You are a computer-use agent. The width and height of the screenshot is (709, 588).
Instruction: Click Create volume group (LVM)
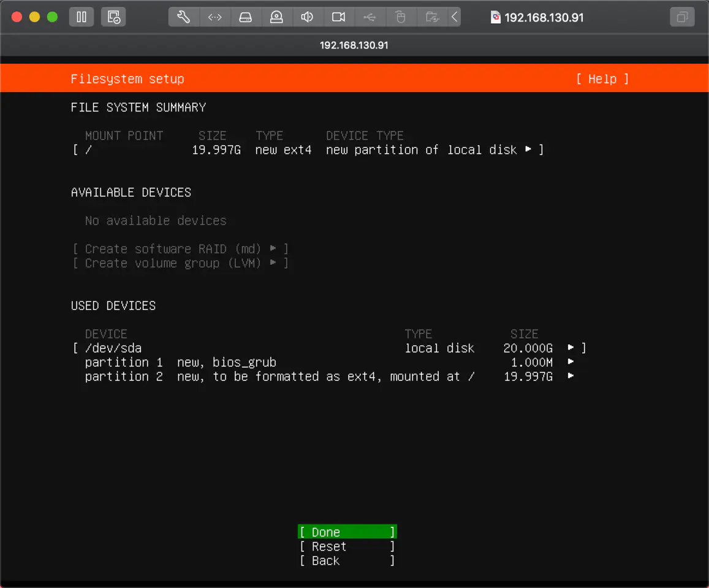click(x=180, y=263)
